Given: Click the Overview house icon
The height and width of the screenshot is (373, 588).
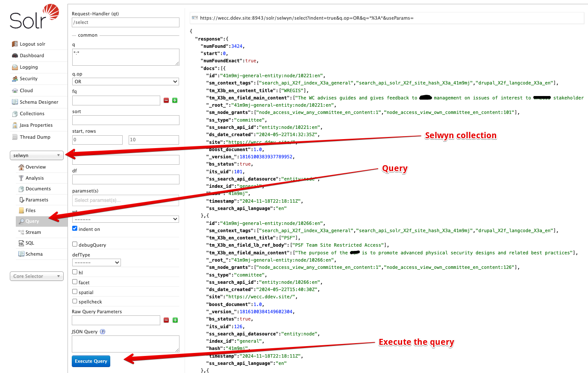Looking at the screenshot, I should click(21, 167).
